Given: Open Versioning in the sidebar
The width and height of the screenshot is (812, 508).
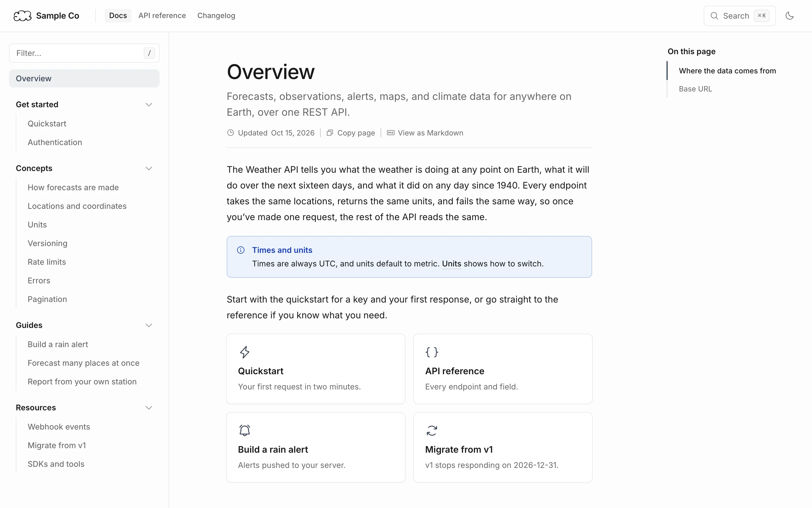Looking at the screenshot, I should pos(47,243).
